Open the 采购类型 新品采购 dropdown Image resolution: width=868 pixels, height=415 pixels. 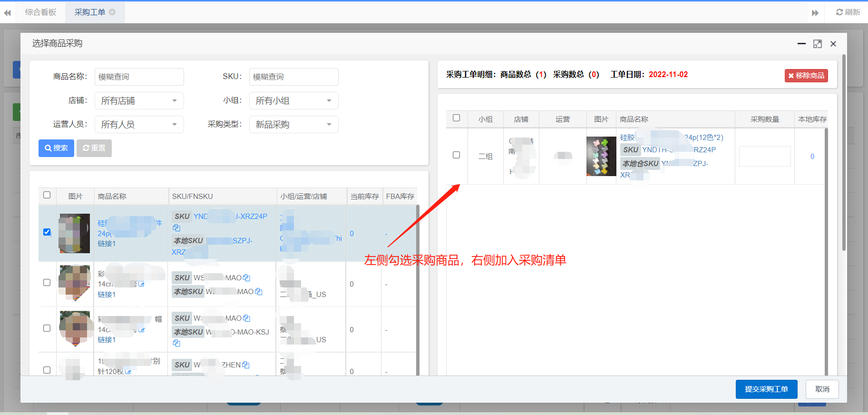pos(294,125)
